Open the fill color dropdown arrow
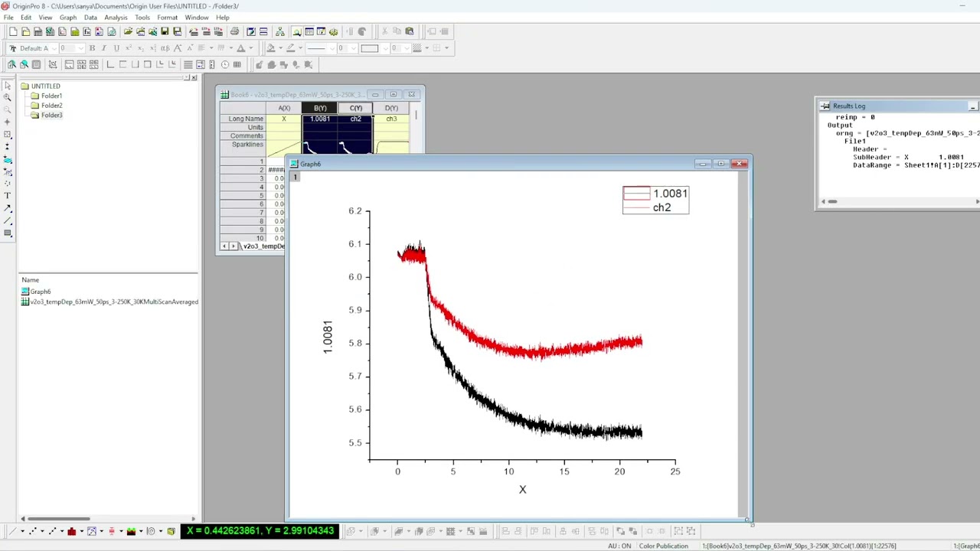The width and height of the screenshot is (980, 551). pos(279,48)
